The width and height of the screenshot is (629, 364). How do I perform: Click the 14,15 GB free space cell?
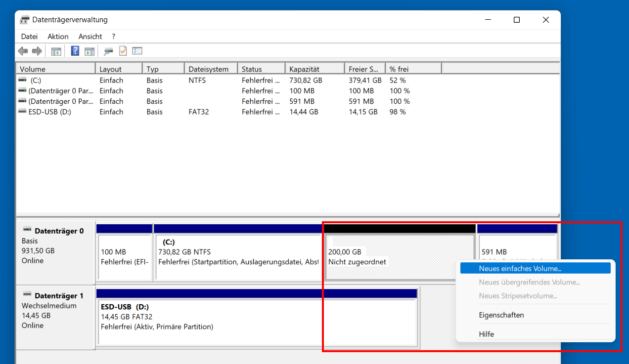point(363,112)
